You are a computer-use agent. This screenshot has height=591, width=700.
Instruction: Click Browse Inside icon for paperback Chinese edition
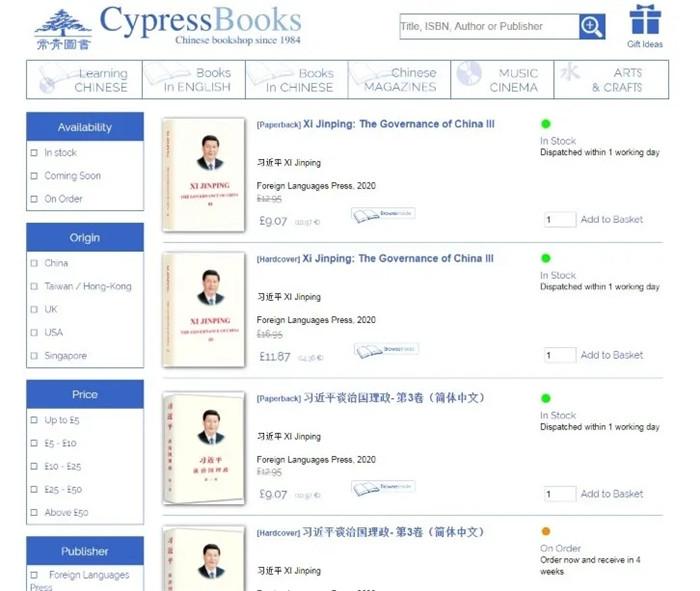[x=383, y=488]
